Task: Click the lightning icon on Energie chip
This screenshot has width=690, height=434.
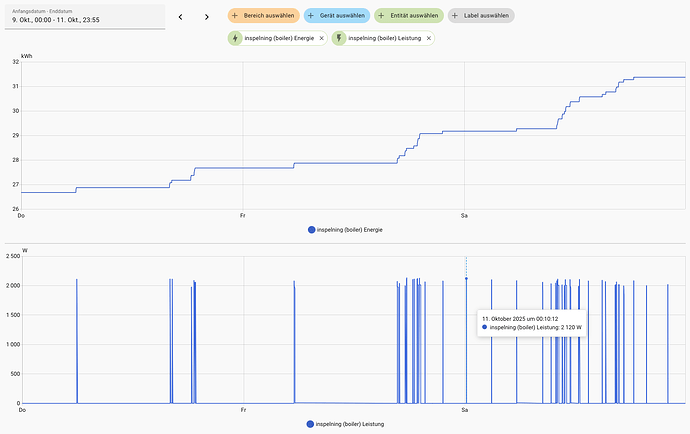Action: coord(236,38)
